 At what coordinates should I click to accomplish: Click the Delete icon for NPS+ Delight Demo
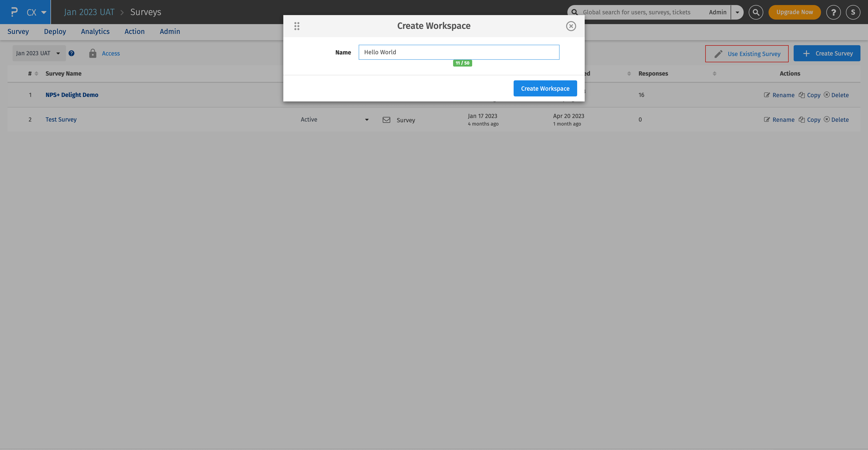827,95
